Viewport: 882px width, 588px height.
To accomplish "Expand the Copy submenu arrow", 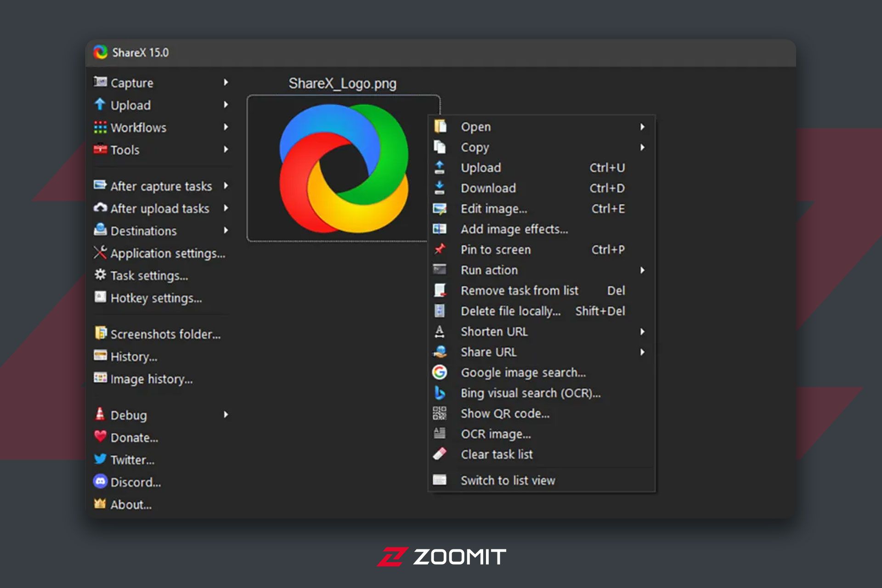I will point(643,147).
